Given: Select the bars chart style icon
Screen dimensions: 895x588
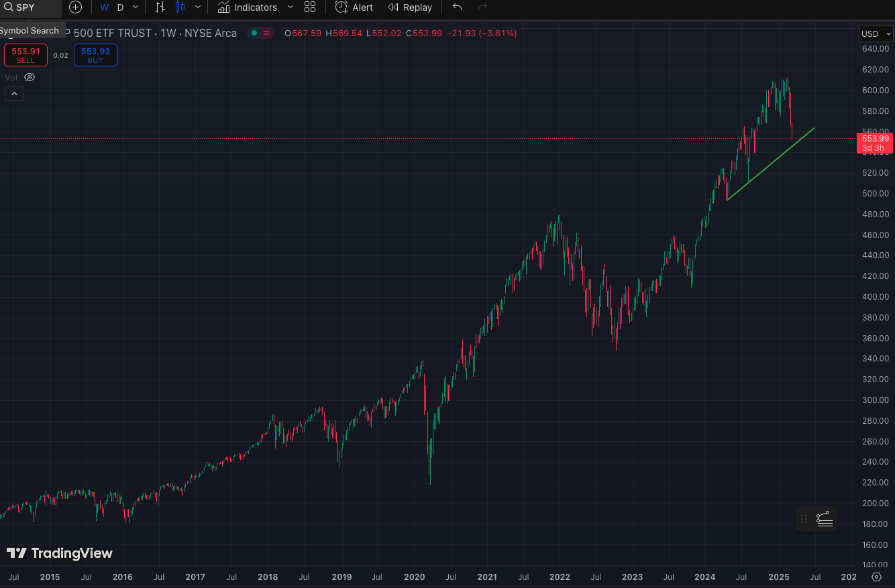Looking at the screenshot, I should coord(160,7).
